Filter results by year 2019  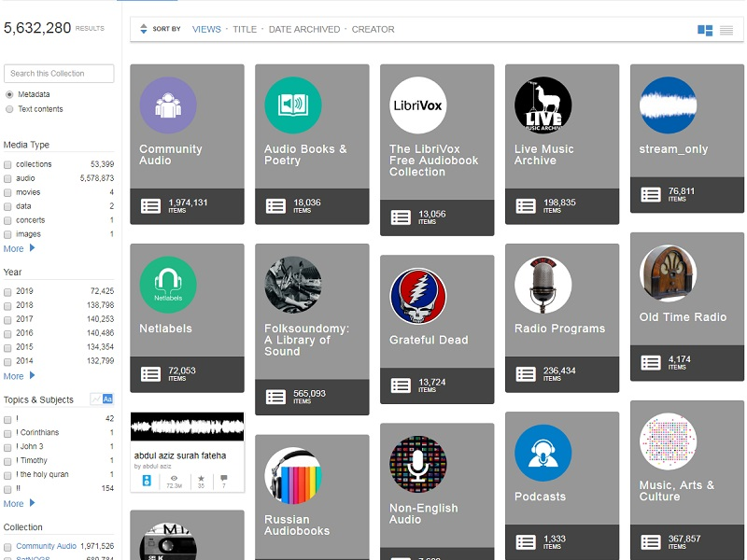(x=7, y=292)
